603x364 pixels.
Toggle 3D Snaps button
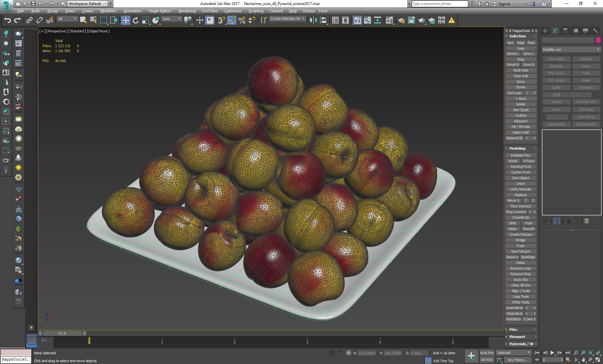[221, 20]
